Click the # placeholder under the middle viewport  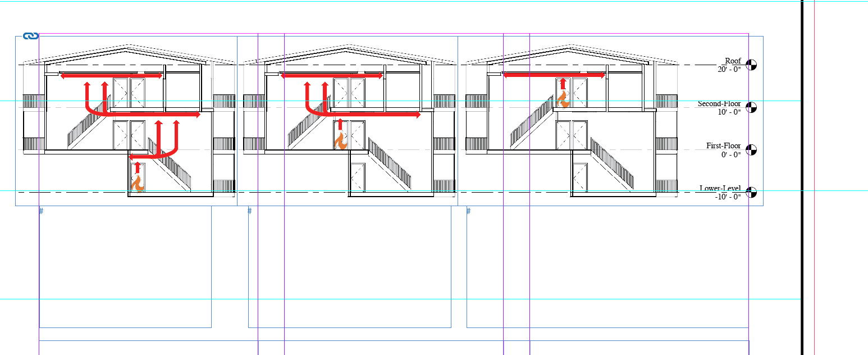[249, 212]
